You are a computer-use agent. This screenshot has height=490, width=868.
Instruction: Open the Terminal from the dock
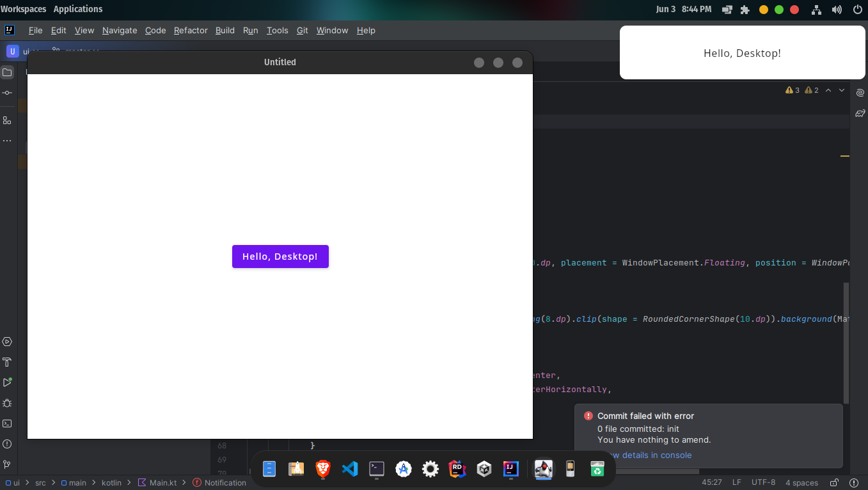point(377,469)
